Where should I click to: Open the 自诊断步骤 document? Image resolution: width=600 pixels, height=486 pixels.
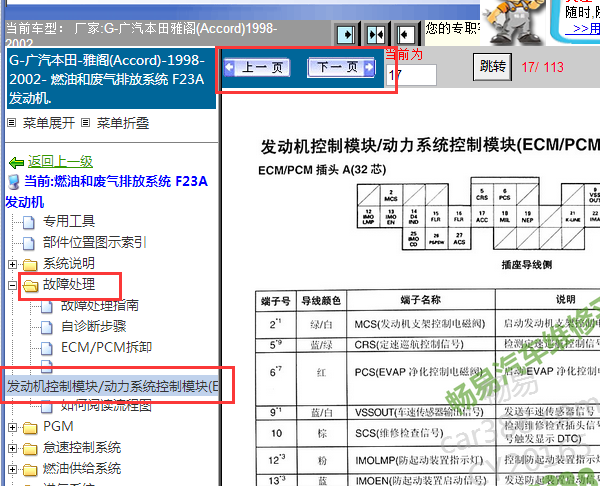[x=94, y=326]
